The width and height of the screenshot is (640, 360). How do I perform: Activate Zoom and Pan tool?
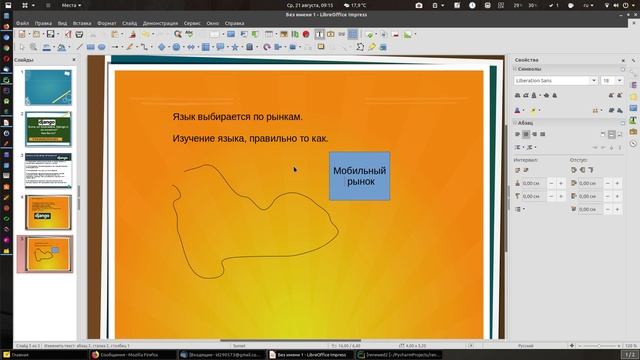[33, 47]
